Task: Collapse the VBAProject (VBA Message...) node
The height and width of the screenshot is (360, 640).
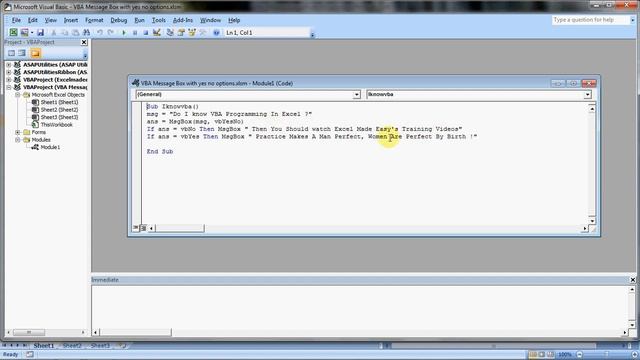Action: (9, 87)
